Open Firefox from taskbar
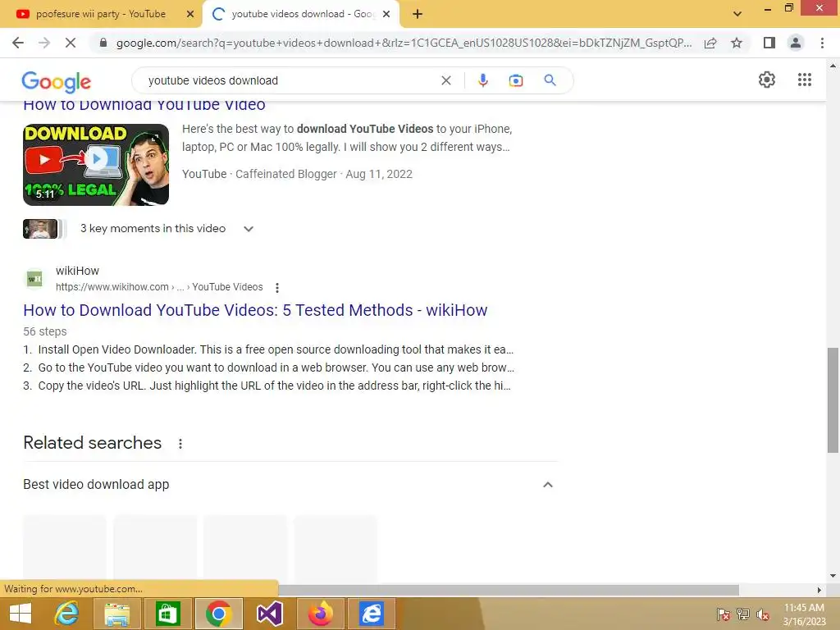 [x=321, y=614]
